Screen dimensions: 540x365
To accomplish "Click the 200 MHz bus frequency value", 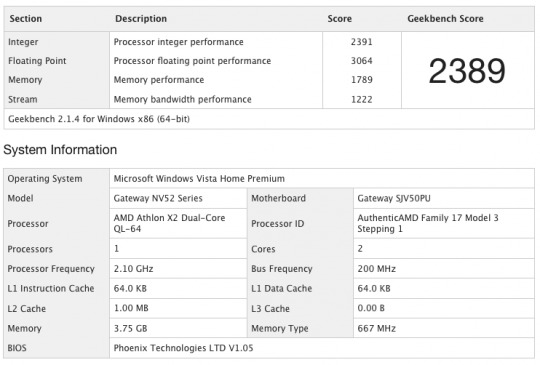I will tap(376, 269).
